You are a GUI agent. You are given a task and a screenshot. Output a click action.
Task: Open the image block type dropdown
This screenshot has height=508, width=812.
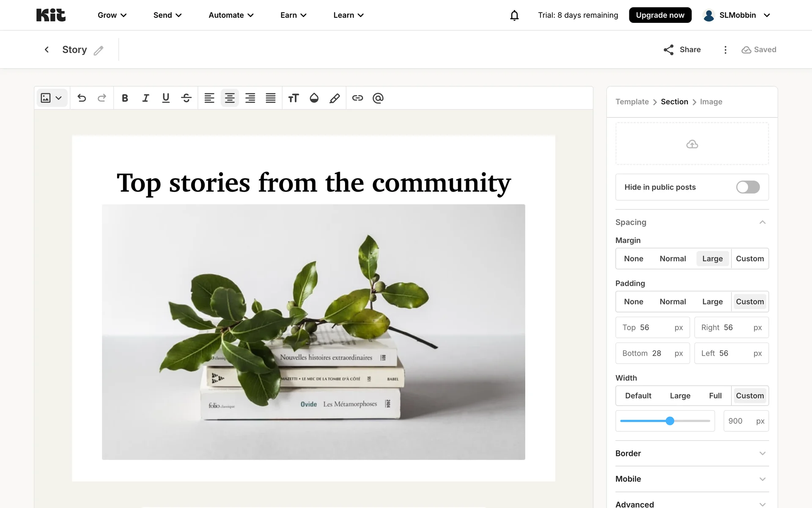point(52,98)
